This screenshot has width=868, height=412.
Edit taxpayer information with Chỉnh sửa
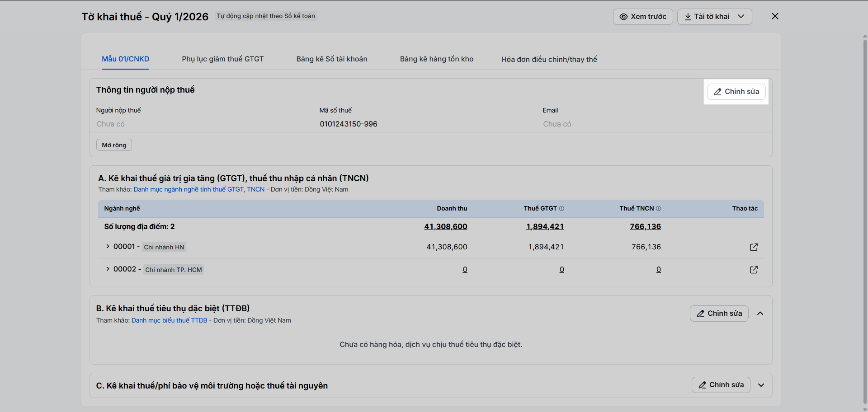pos(736,92)
